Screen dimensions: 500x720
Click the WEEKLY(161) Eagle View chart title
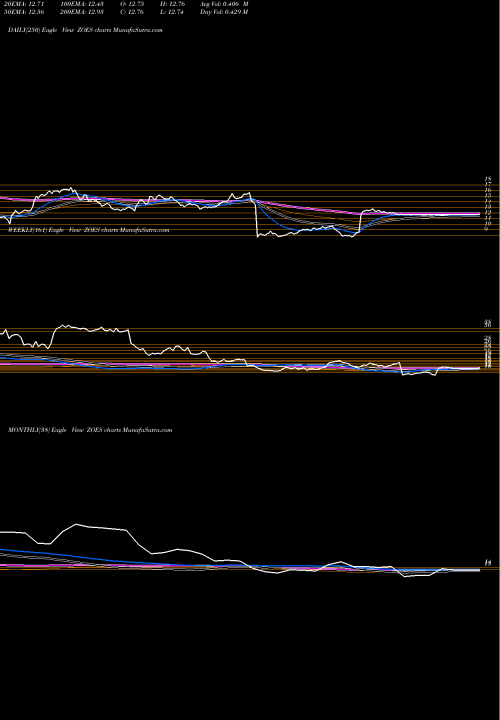[89, 230]
